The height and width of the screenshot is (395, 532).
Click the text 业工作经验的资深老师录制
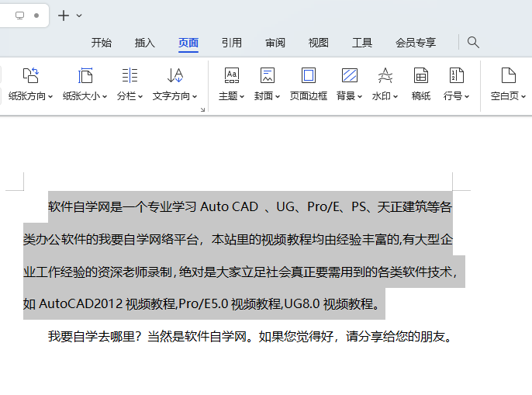(98, 272)
